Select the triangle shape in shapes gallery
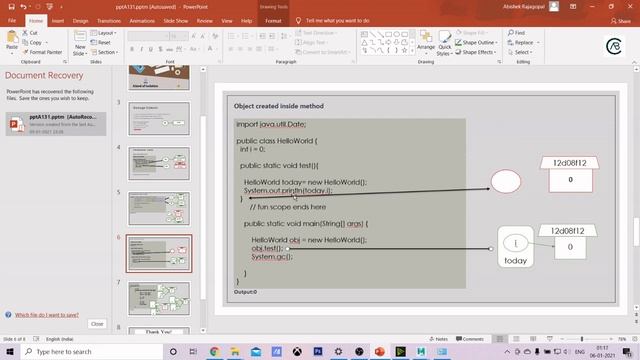The height and width of the screenshot is (360, 640). (364, 42)
